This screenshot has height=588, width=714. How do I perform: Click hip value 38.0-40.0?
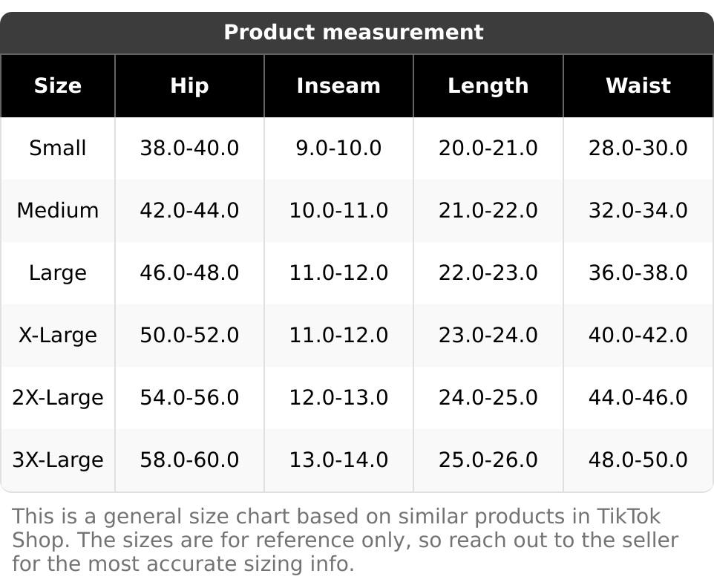189,148
